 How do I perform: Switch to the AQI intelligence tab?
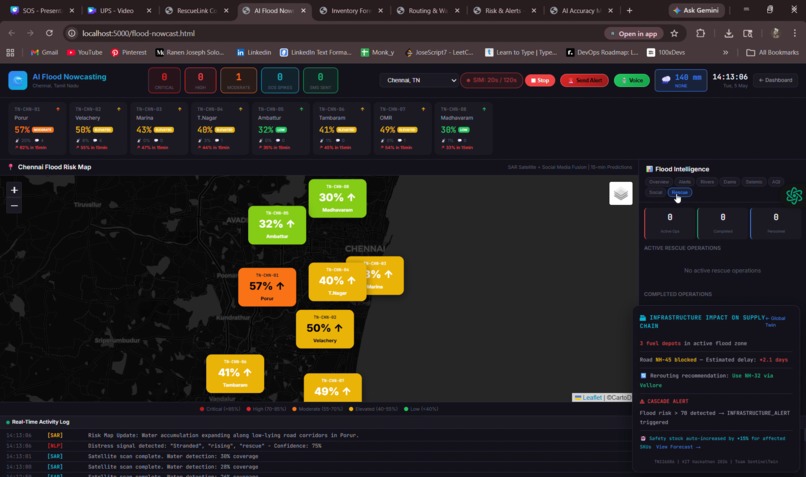click(776, 182)
